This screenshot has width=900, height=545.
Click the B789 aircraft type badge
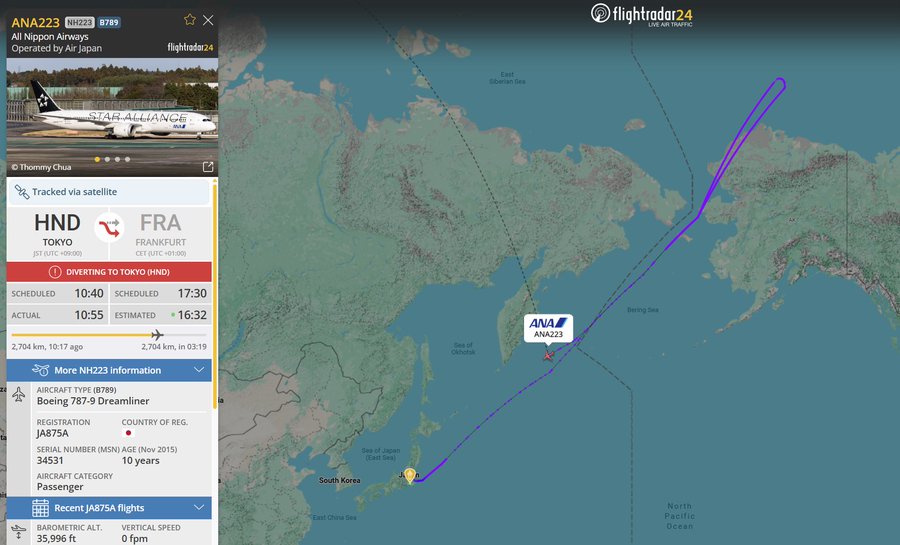click(108, 22)
